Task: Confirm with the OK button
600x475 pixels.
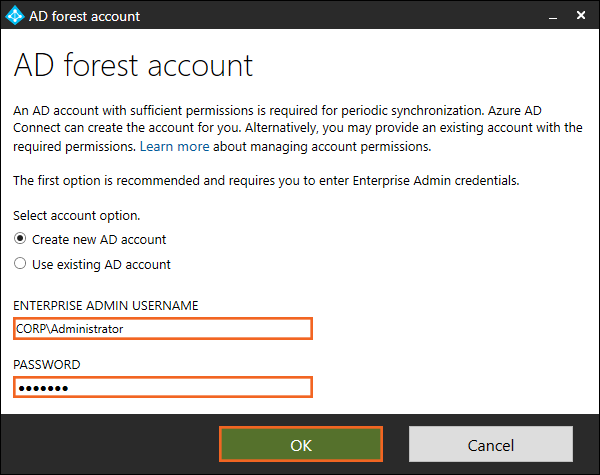Action: coord(301,445)
